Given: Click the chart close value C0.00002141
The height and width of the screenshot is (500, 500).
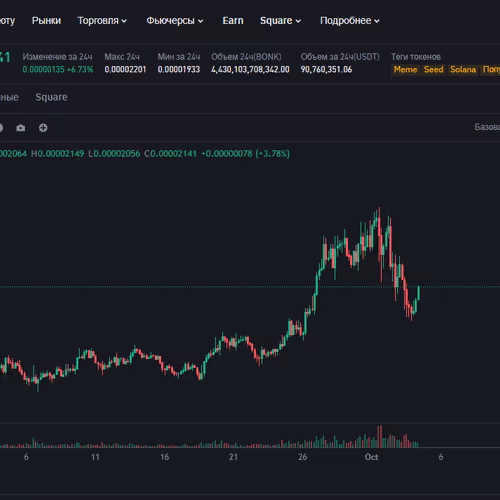Looking at the screenshot, I should point(170,154).
